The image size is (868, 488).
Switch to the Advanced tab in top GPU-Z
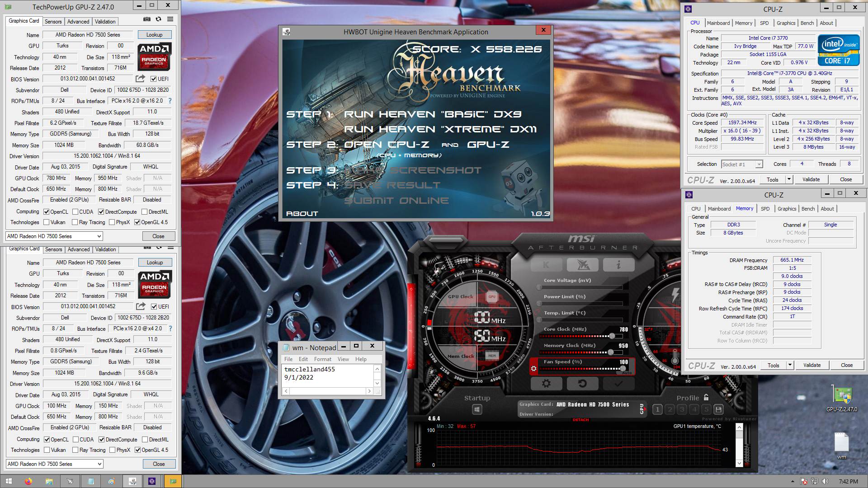[78, 22]
